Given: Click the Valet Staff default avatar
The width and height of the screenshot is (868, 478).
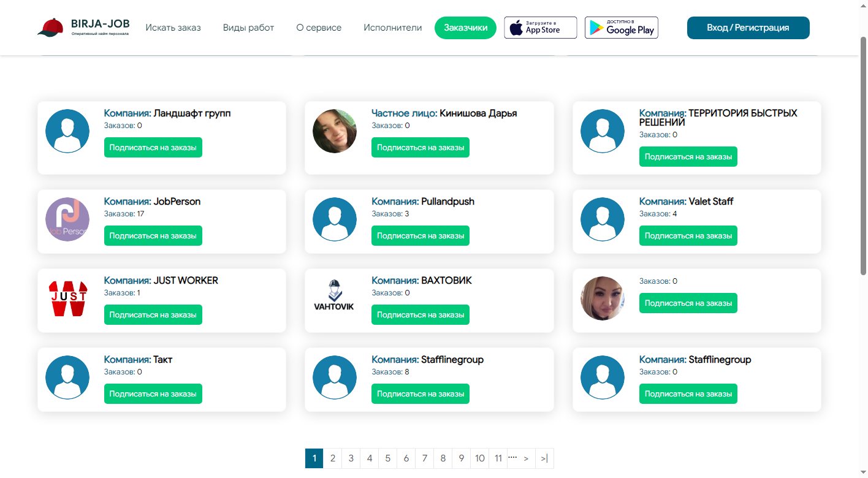Looking at the screenshot, I should (603, 219).
